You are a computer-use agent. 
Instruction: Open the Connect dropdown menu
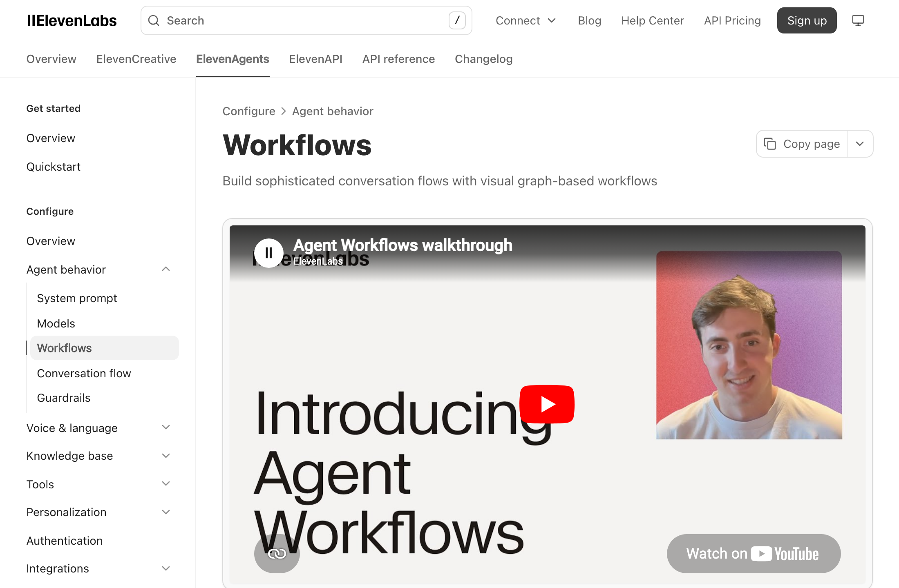(526, 20)
